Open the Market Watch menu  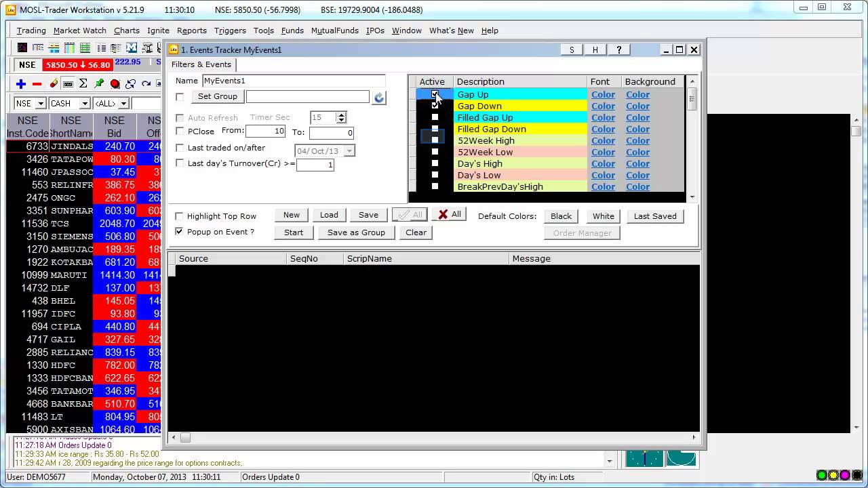point(80,30)
